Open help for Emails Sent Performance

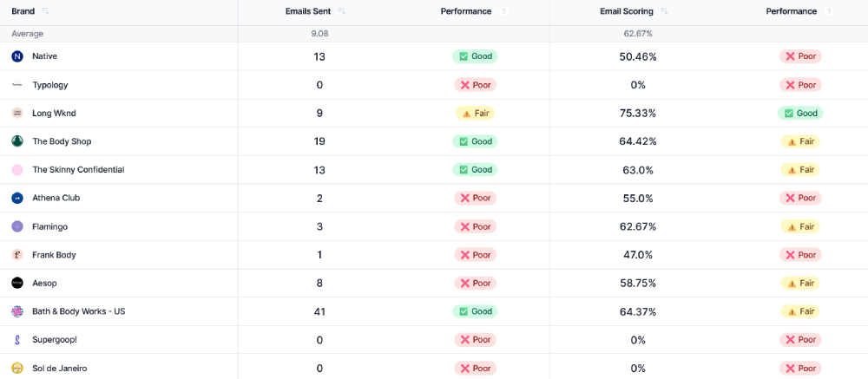503,11
